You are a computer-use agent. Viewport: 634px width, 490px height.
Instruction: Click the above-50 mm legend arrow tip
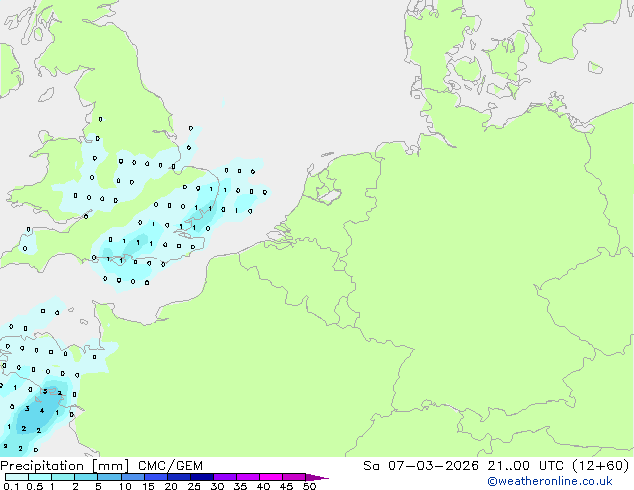(317, 478)
